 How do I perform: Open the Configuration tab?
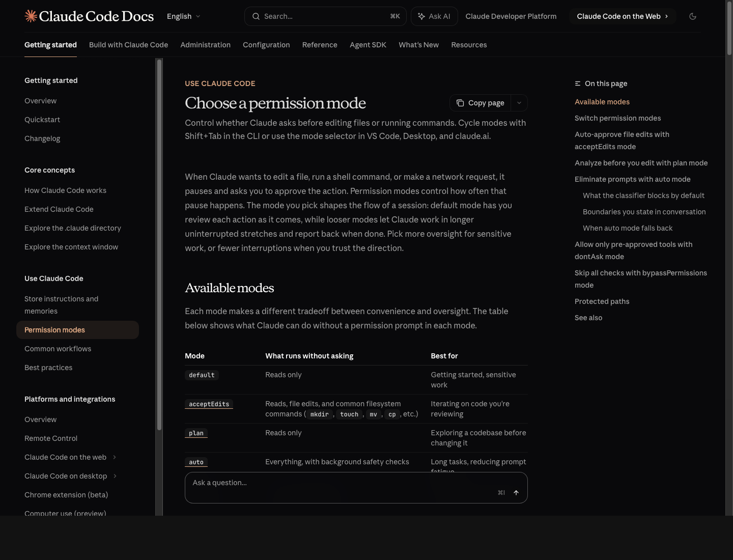point(266,45)
